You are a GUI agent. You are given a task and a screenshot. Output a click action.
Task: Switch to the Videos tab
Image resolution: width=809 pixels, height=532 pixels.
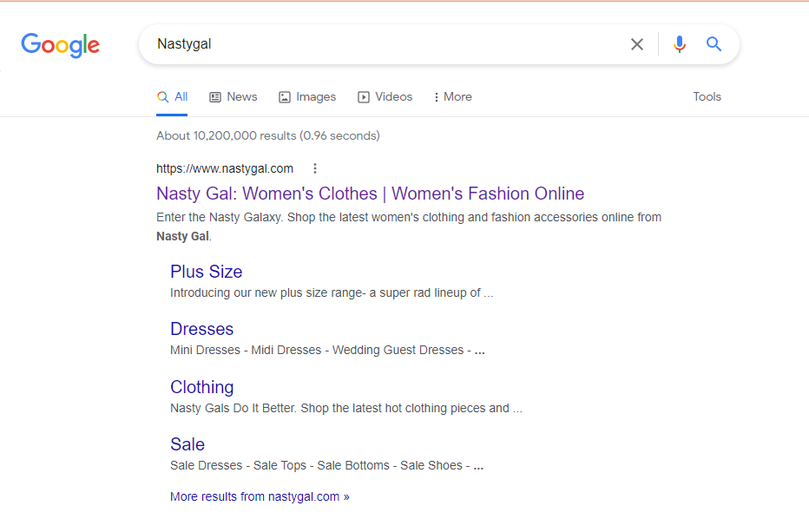[385, 97]
